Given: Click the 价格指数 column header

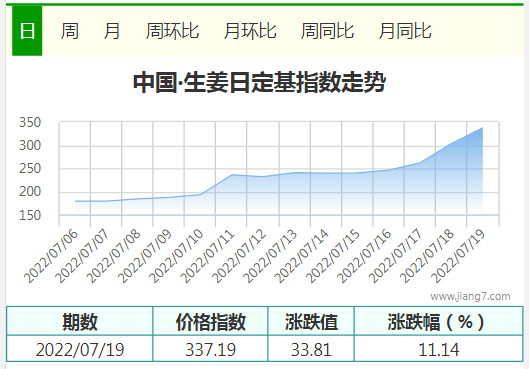Looking at the screenshot, I should pyautogui.click(x=210, y=321).
